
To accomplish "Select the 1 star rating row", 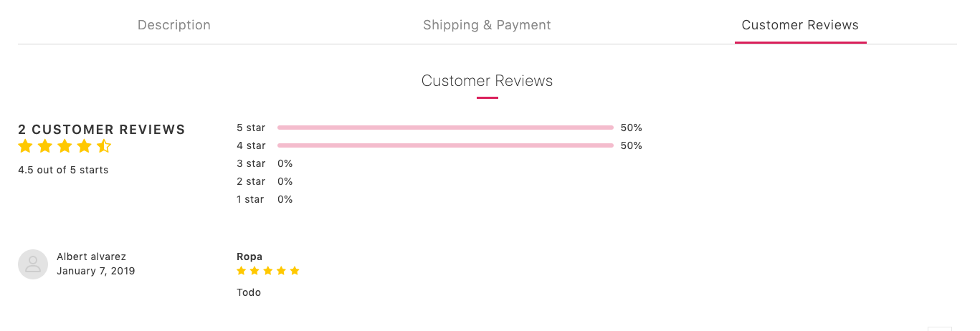I will click(265, 199).
